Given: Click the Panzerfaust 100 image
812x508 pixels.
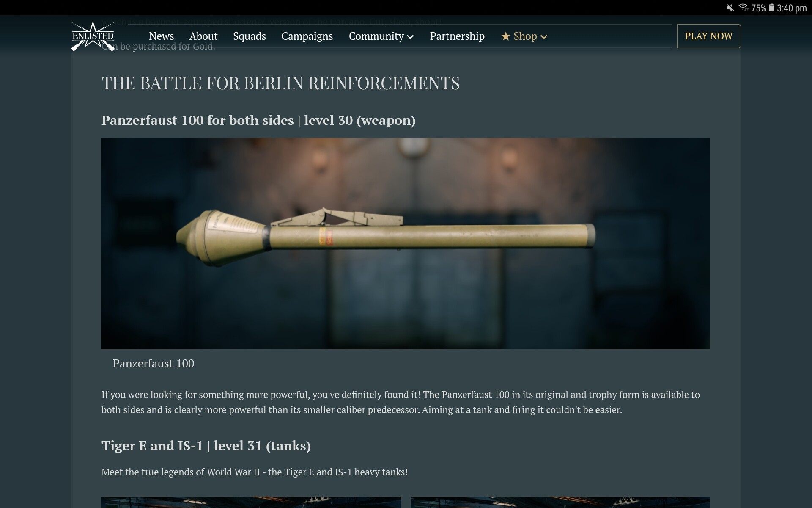Looking at the screenshot, I should coord(406,243).
